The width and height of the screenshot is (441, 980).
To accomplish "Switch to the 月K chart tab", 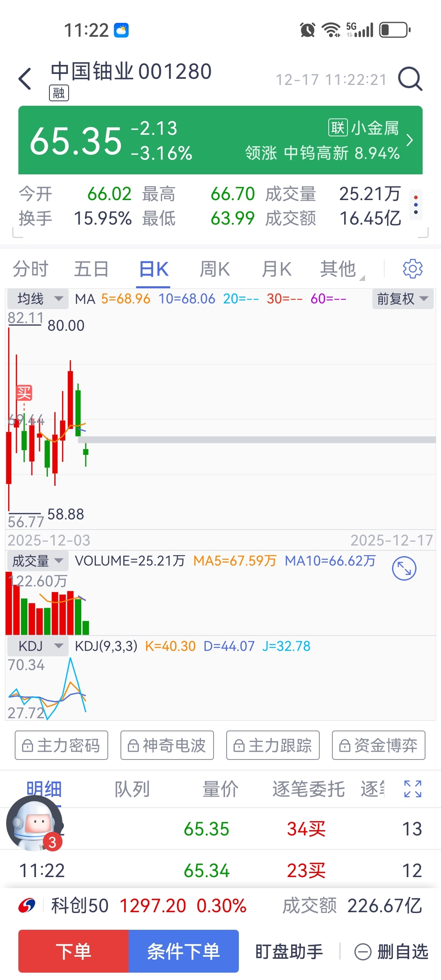I will tap(276, 269).
